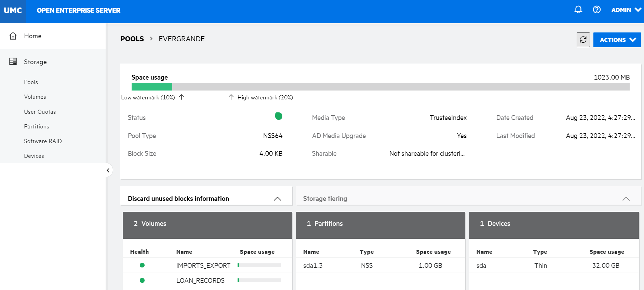Viewport: 644px width, 290px height.
Task: Click the UMC logo
Action: click(x=13, y=11)
